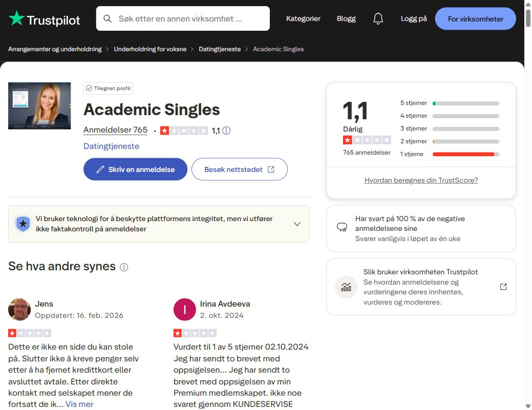532x410 pixels.
Task: Click the chat bubble reply icon
Action: [342, 227]
